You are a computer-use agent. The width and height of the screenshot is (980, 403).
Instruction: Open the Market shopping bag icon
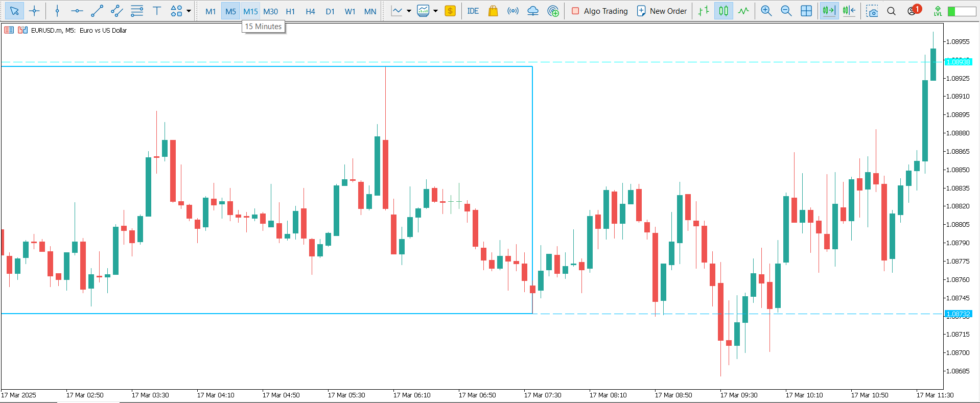click(x=493, y=11)
